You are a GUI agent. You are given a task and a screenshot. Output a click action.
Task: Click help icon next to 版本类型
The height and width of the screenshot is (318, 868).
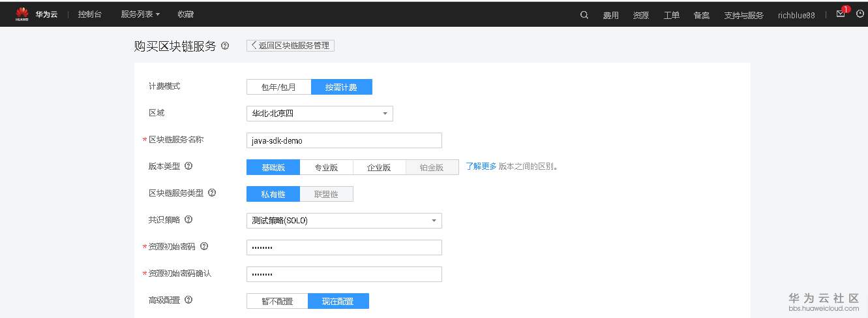(x=188, y=166)
